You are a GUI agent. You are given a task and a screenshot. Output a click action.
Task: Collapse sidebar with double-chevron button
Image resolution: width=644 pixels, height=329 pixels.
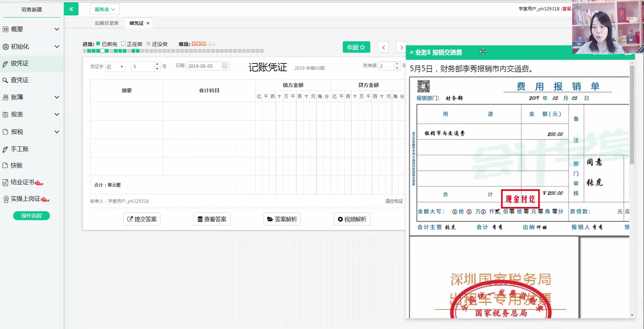(71, 9)
